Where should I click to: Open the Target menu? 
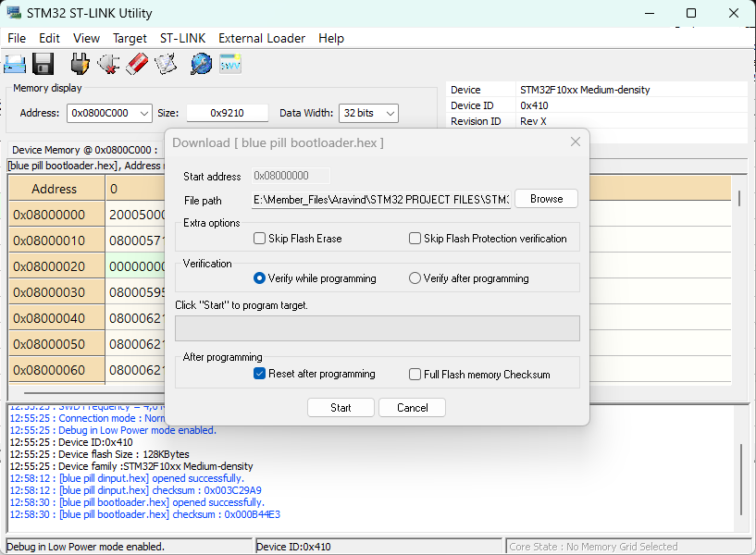(x=130, y=38)
